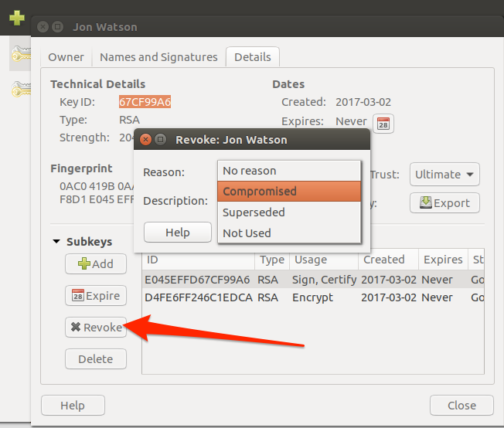Viewport: 504px width, 428px height.
Task: Close the properties window with the Close button
Action: [461, 406]
